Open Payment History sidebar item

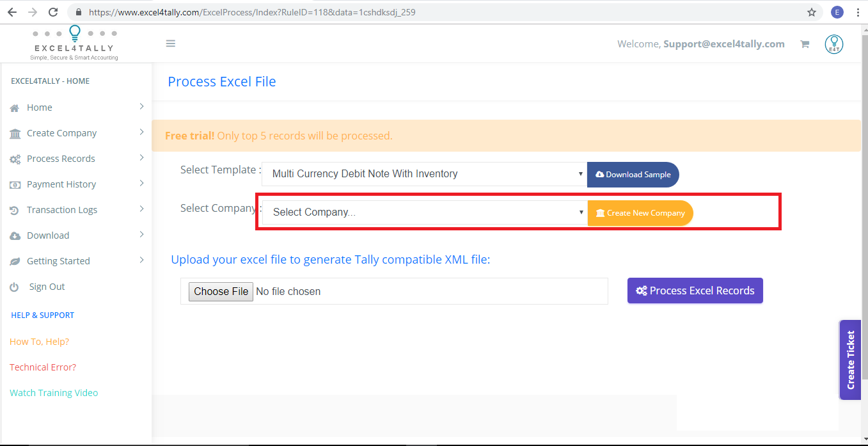click(x=61, y=184)
